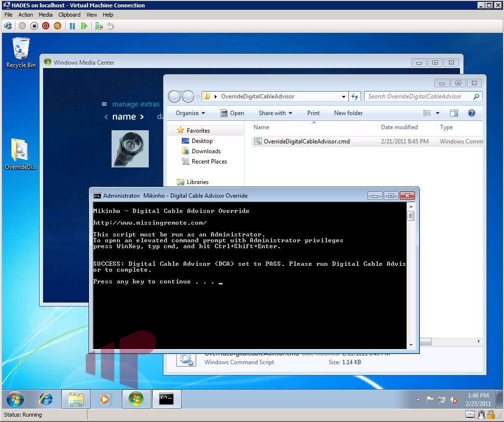This screenshot has height=422, width=504.
Task: Click the Explorer Back navigation button
Action: tap(174, 96)
